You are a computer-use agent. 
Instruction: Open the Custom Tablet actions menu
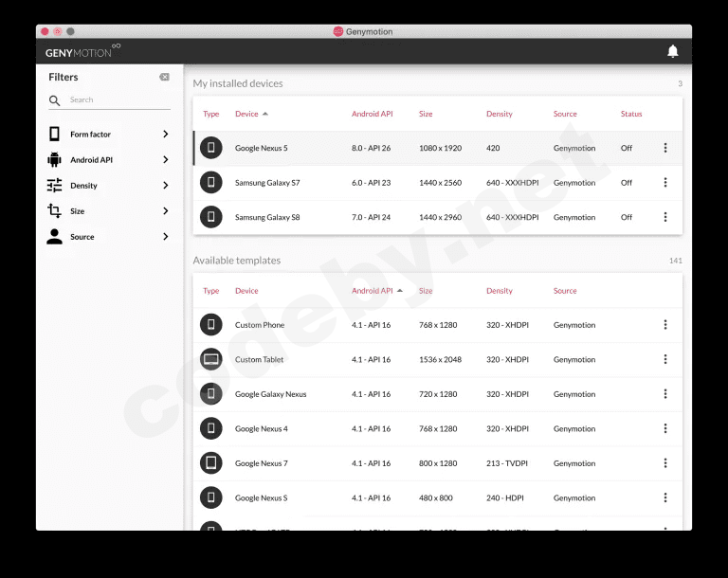click(x=665, y=359)
